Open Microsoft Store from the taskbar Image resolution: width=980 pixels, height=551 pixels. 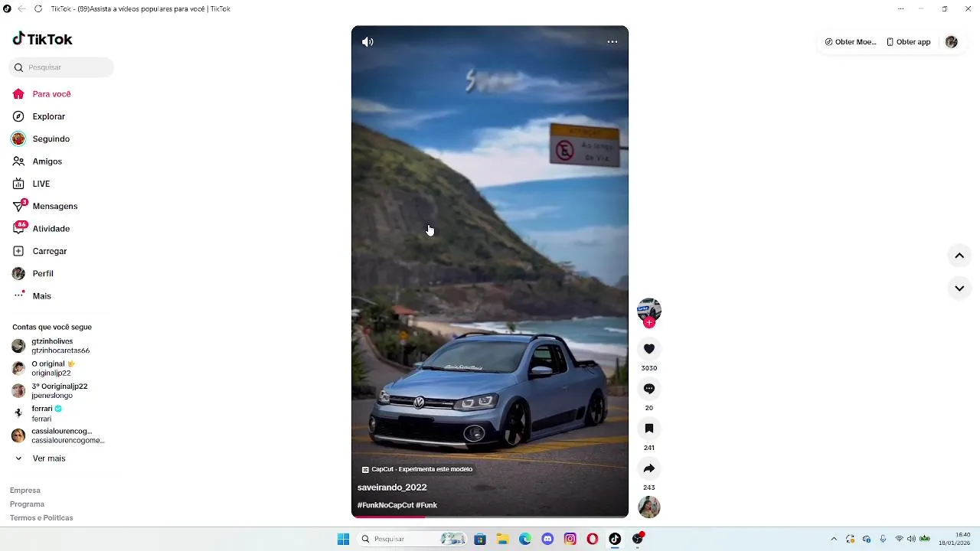point(480,540)
